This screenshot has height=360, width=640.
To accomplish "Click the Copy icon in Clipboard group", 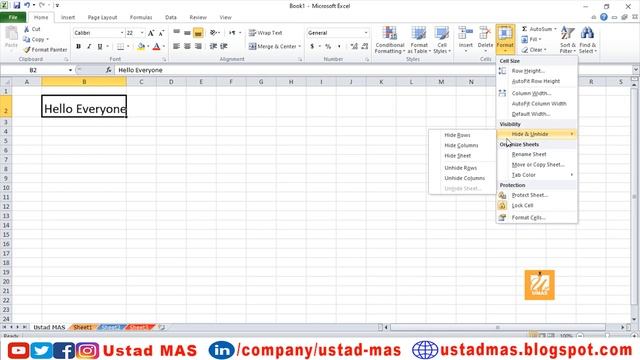I will [x=27, y=39].
